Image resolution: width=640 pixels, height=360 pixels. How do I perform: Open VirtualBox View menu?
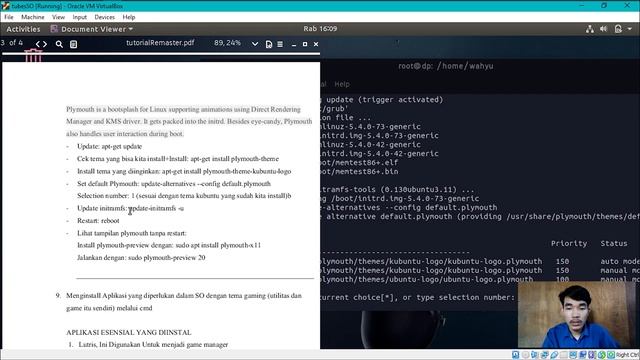click(58, 17)
